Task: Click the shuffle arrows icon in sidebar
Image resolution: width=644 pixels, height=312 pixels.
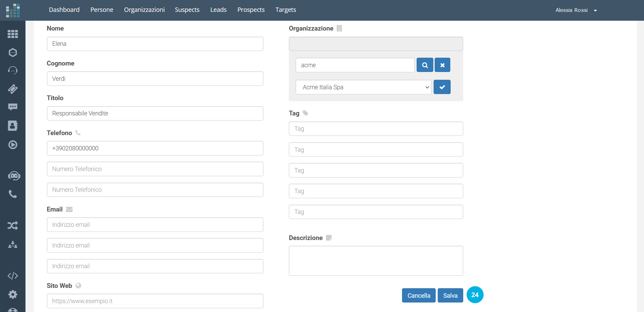Action: [x=13, y=225]
